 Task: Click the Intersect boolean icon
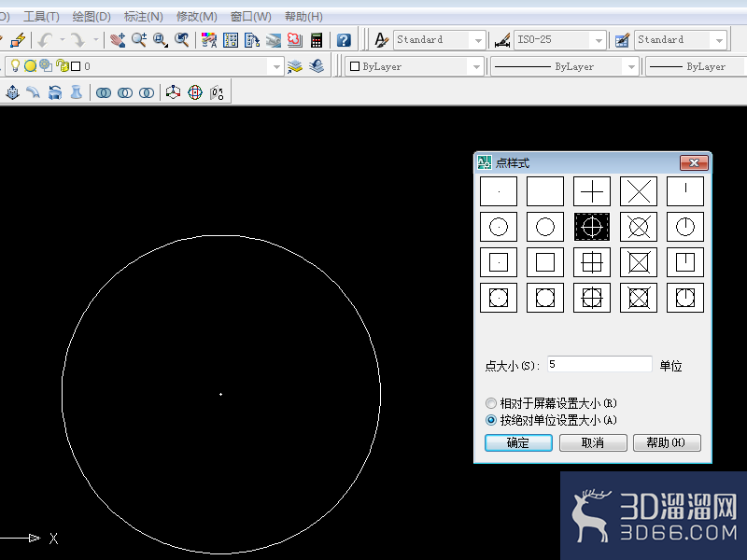click(147, 92)
